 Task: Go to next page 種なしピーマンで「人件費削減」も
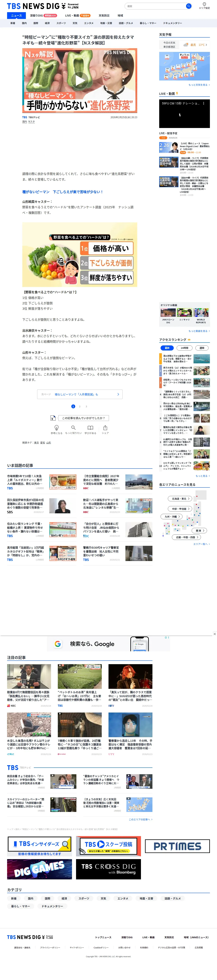pos(80,394)
